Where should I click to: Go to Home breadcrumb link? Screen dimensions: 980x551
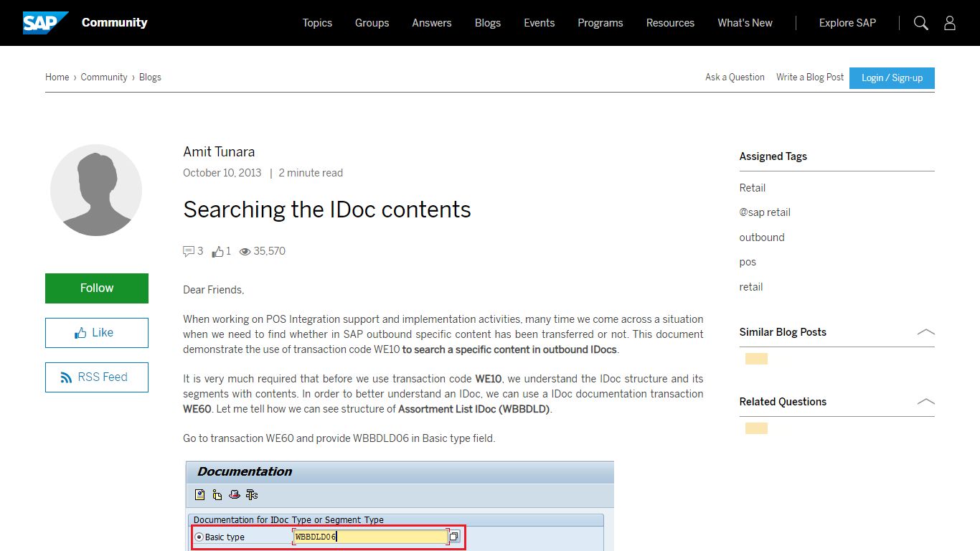[x=57, y=77]
